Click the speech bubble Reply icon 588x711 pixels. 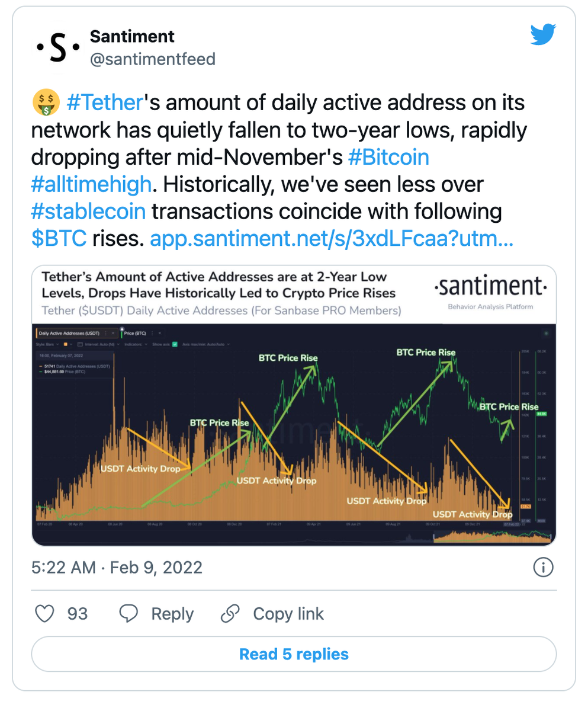click(129, 614)
